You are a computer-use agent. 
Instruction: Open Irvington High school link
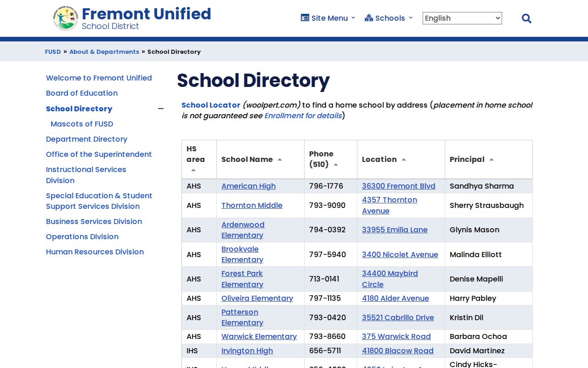(247, 351)
